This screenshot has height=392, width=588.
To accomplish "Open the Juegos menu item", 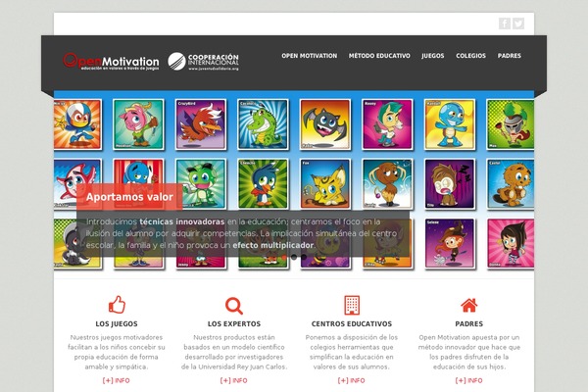I will (x=433, y=56).
